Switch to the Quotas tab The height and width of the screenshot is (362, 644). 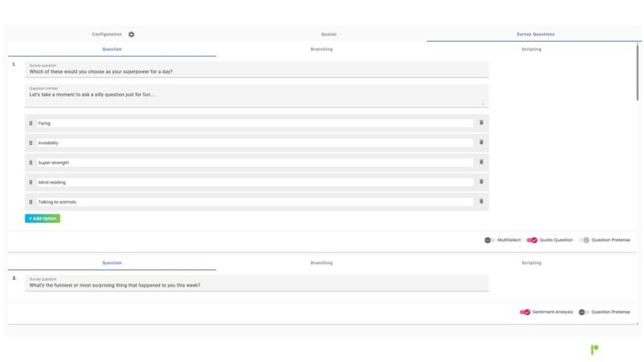coord(329,34)
